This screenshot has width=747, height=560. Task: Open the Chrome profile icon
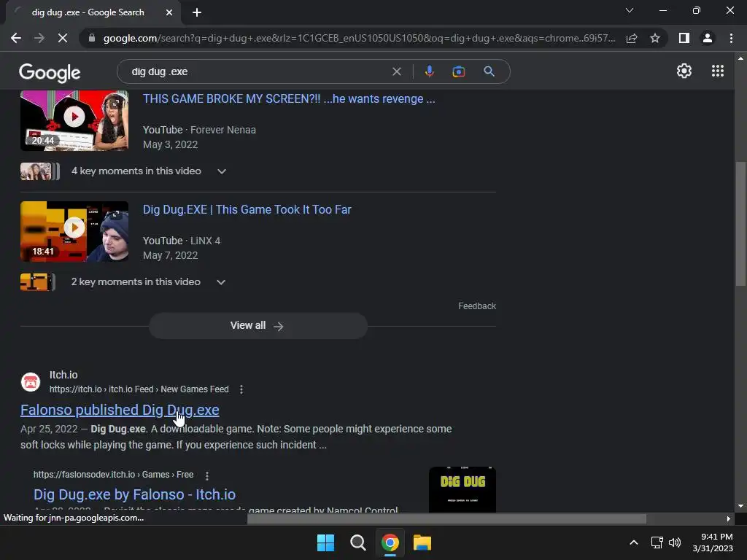[x=708, y=38]
